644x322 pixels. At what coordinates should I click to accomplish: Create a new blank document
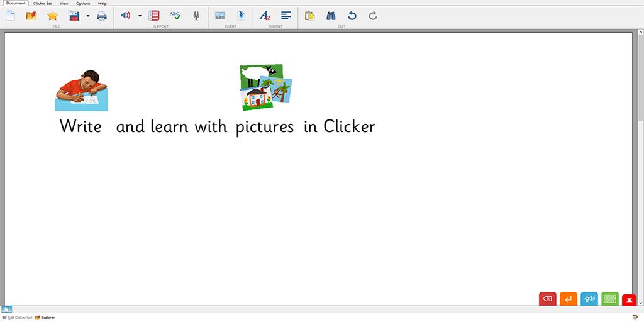10,16
